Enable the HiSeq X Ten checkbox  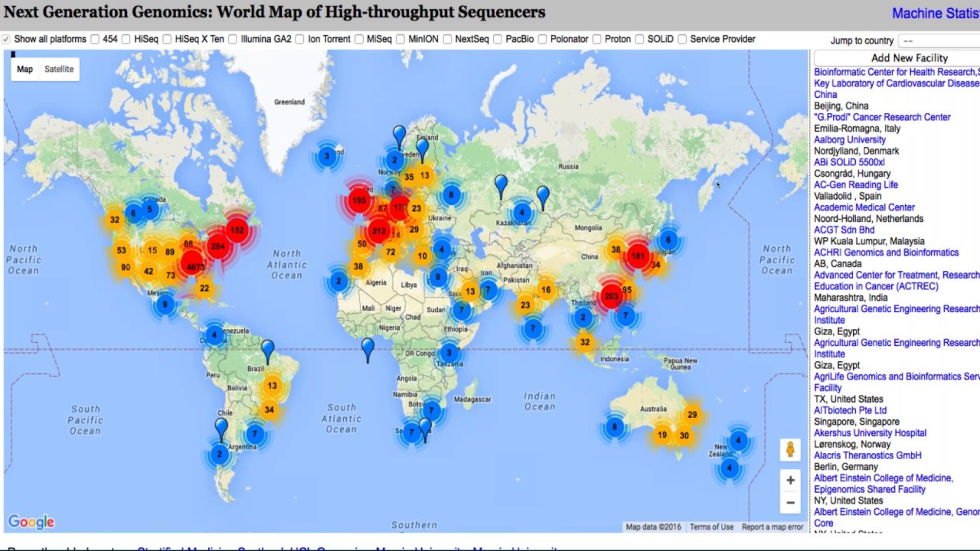[x=168, y=39]
